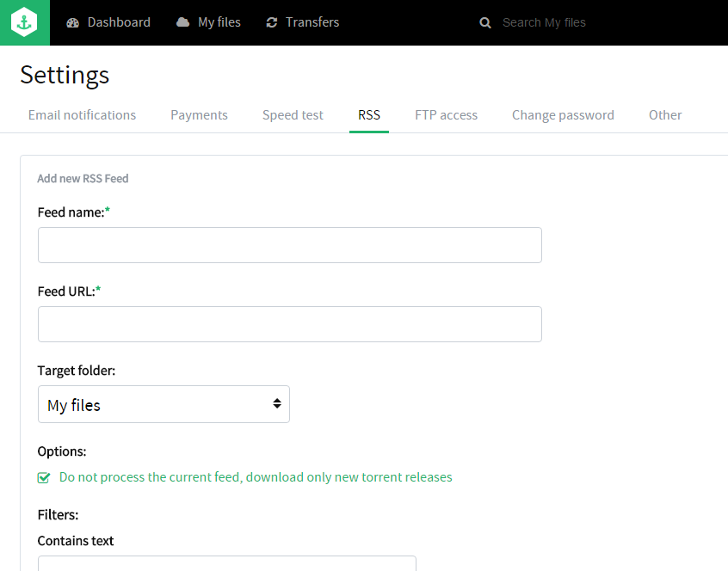The height and width of the screenshot is (571, 728).
Task: Click the Dashboard gauge icon
Action: coord(72,22)
